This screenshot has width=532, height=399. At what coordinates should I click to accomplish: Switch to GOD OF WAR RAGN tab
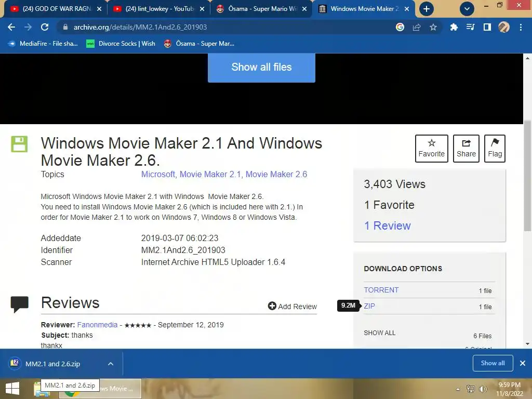(x=55, y=9)
